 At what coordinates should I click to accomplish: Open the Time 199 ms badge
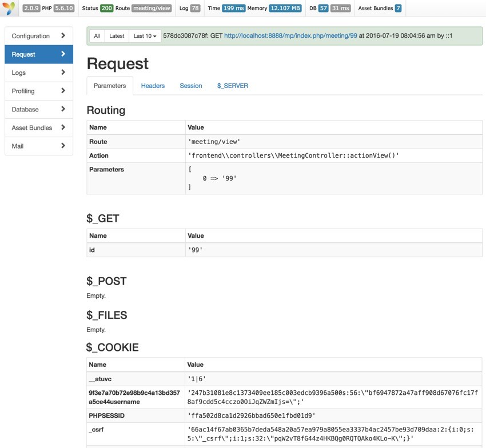(233, 8)
